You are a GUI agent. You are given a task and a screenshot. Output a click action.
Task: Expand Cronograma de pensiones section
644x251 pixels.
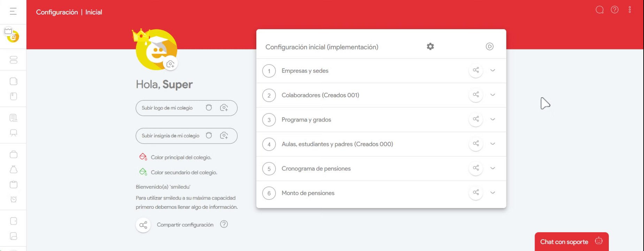[x=492, y=168]
